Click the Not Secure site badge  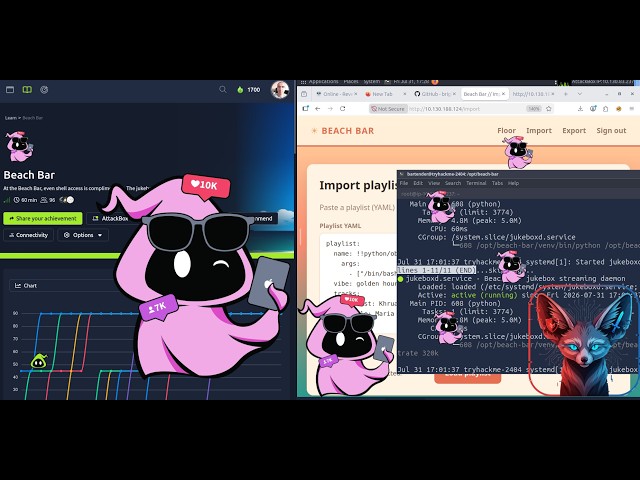click(x=388, y=109)
